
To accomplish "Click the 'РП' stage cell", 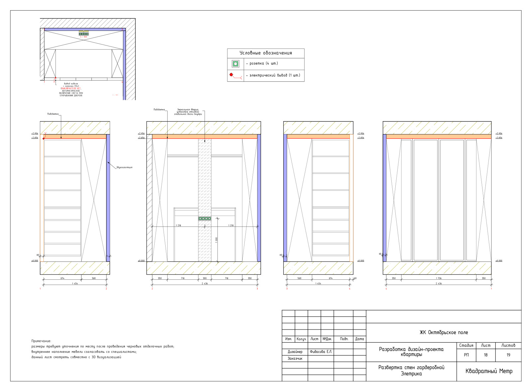I will [x=466, y=355].
